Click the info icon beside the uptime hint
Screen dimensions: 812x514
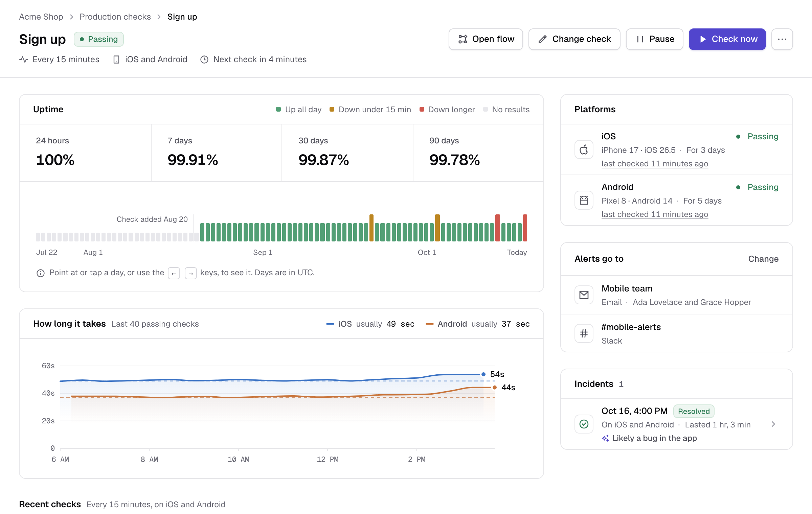point(41,273)
